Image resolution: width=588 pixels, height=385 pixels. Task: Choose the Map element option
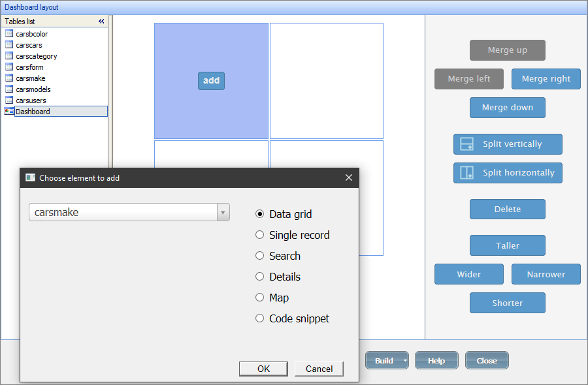click(259, 298)
